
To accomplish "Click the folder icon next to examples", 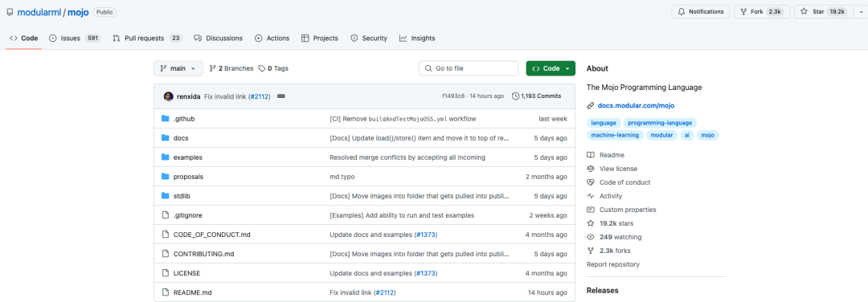I will tap(165, 157).
